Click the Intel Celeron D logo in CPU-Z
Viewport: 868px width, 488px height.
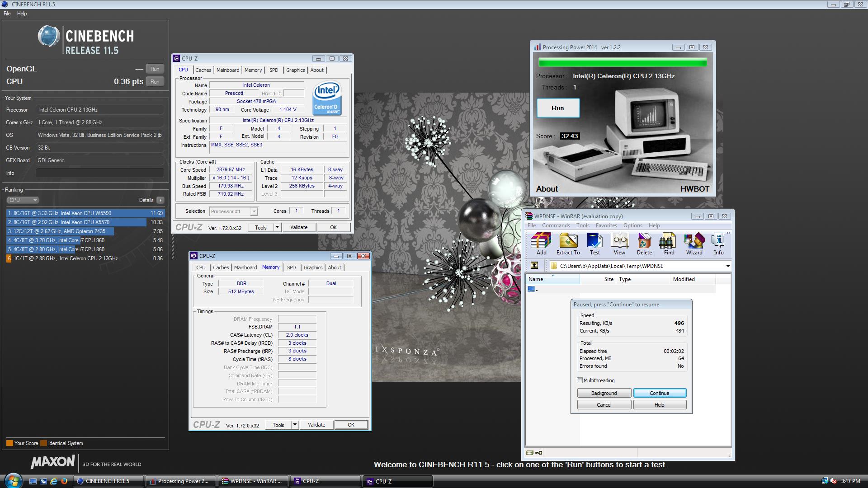[x=327, y=99]
